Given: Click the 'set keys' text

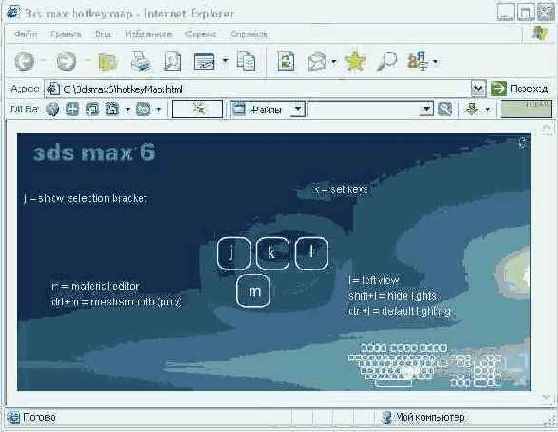Looking at the screenshot, I should coord(348,189).
